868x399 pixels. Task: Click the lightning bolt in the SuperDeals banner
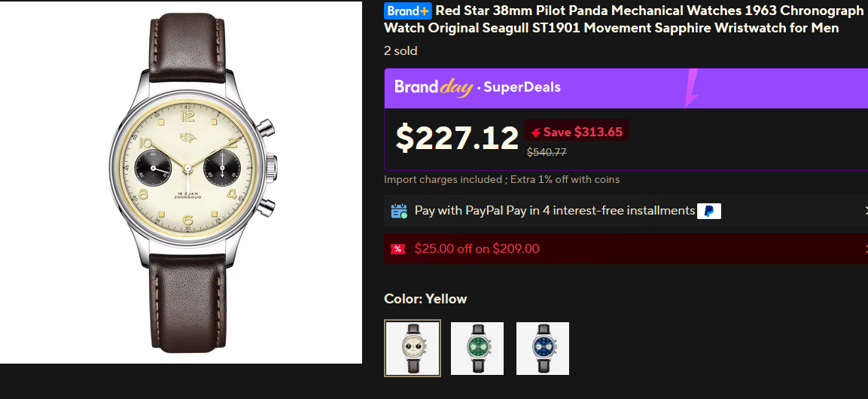[x=691, y=88]
